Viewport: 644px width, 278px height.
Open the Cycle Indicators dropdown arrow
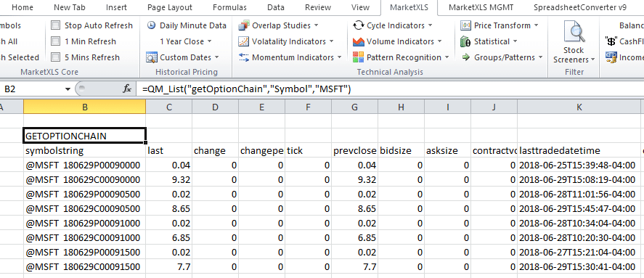point(430,25)
